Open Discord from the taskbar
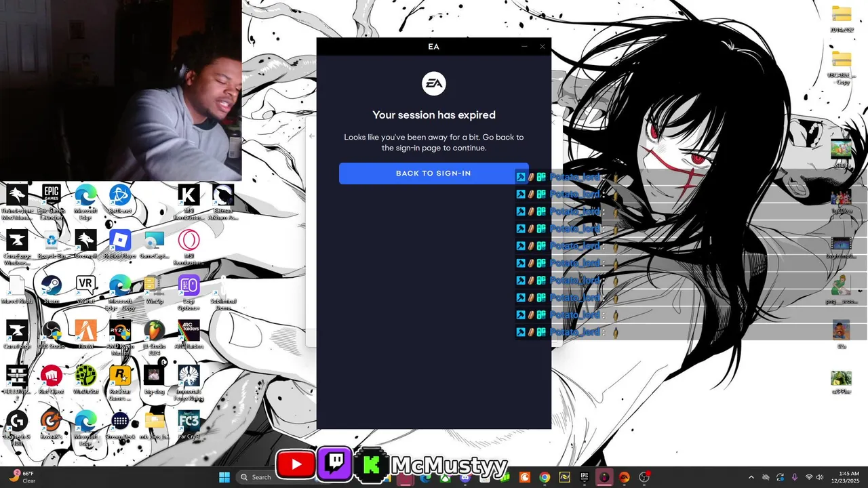Image resolution: width=868 pixels, height=488 pixels. [x=465, y=477]
